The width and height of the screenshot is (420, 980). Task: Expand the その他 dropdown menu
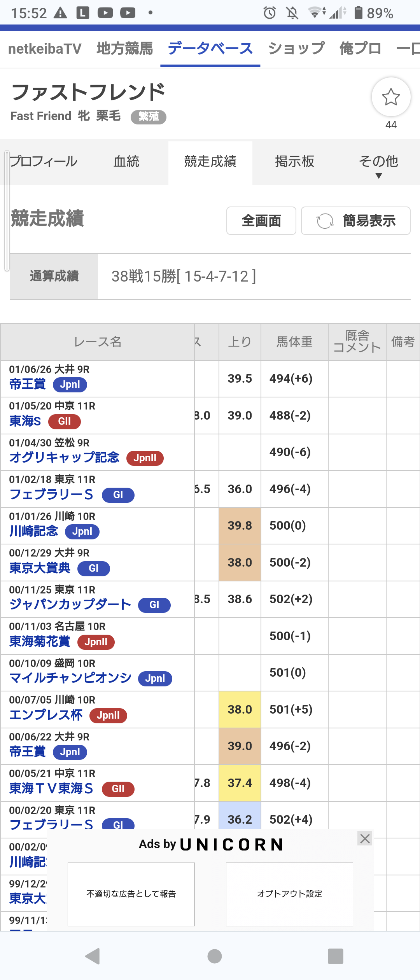(378, 165)
